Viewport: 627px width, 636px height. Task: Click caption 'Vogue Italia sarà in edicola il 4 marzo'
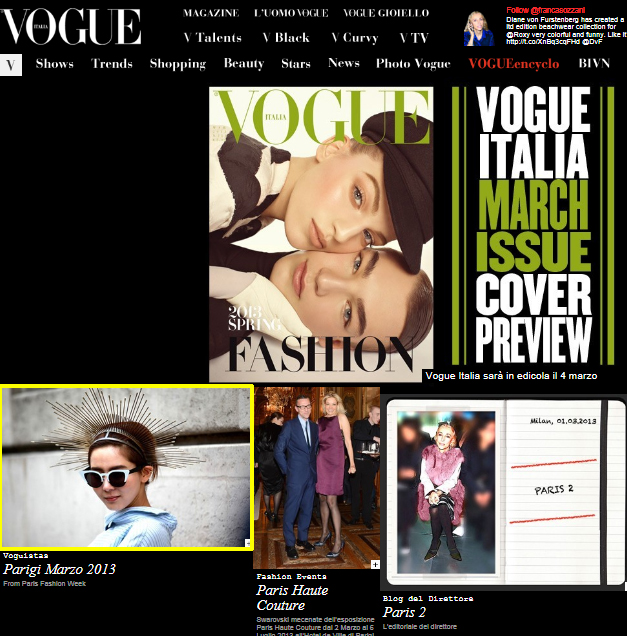pyautogui.click(x=511, y=376)
